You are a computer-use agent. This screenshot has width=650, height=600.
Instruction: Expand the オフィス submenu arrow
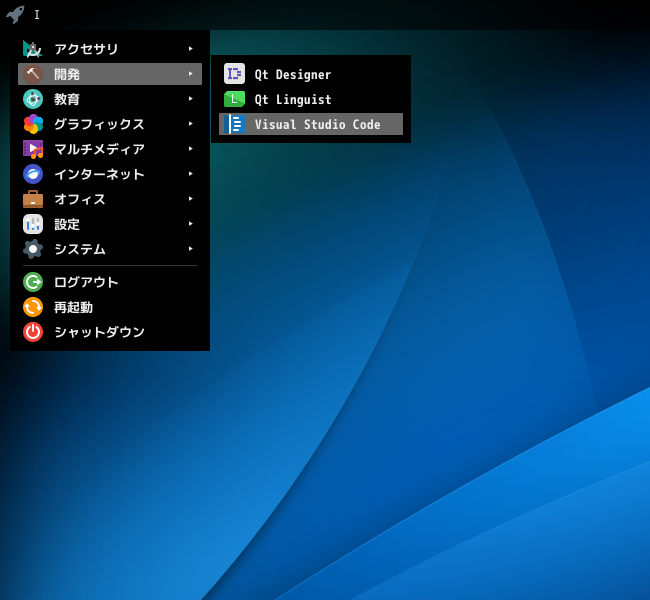(x=191, y=199)
